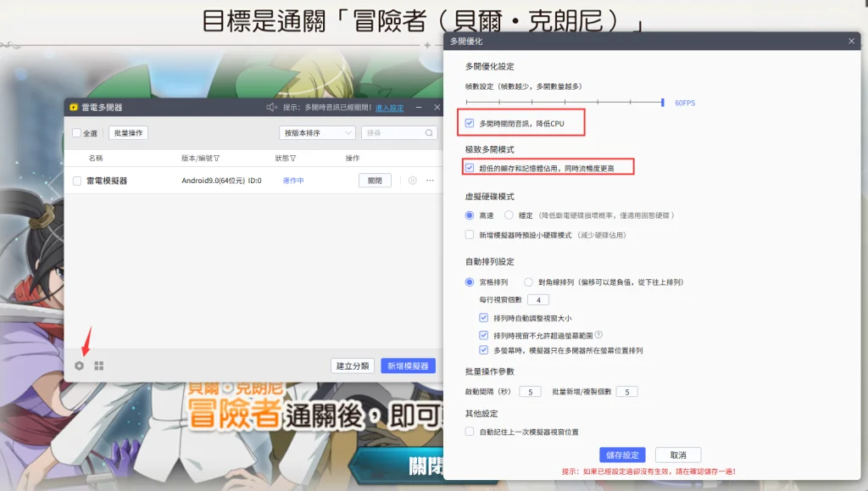Click the grid arrange icon

[99, 365]
